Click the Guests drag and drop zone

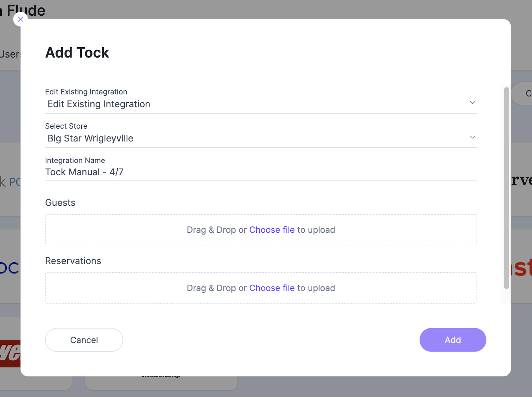261,230
